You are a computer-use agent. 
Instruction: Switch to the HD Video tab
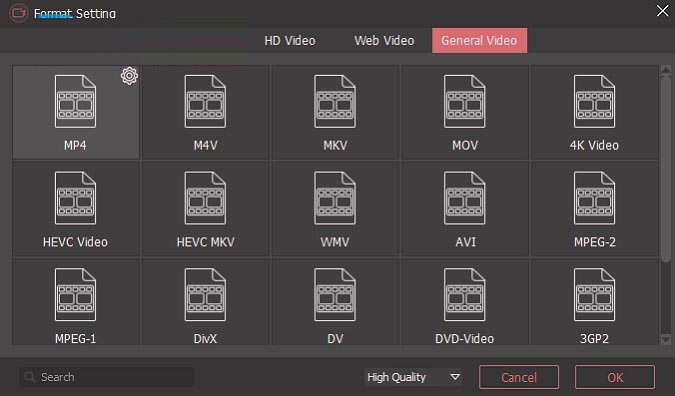[290, 40]
